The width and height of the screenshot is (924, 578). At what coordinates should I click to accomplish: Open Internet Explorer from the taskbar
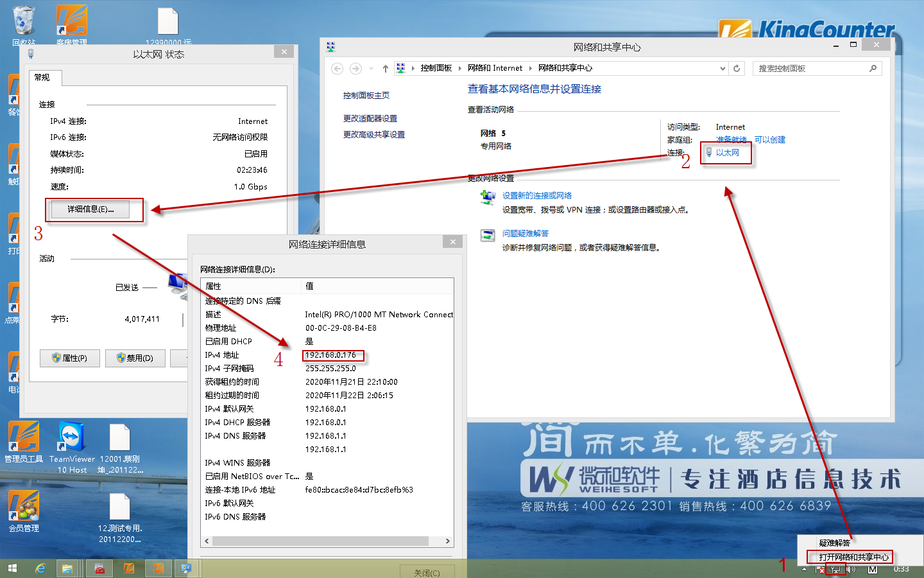(40, 568)
